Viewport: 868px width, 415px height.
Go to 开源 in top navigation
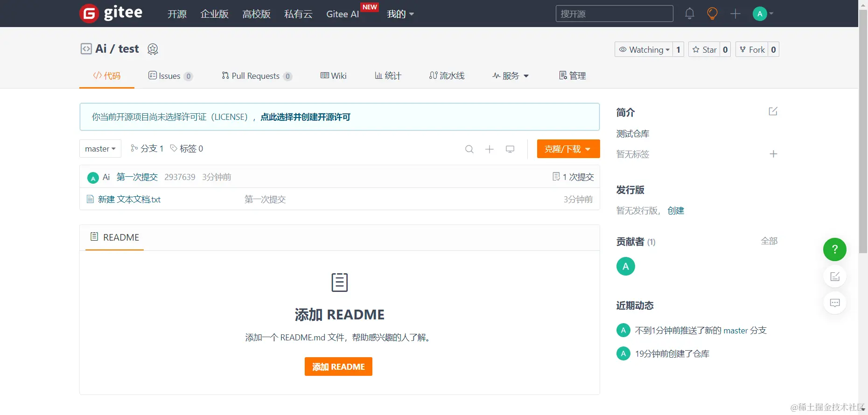(x=177, y=14)
